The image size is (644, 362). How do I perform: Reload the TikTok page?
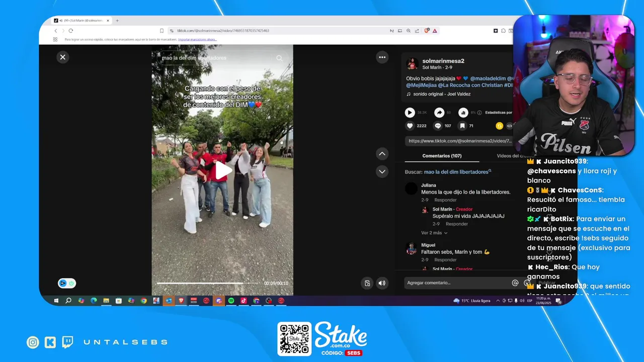click(x=71, y=31)
